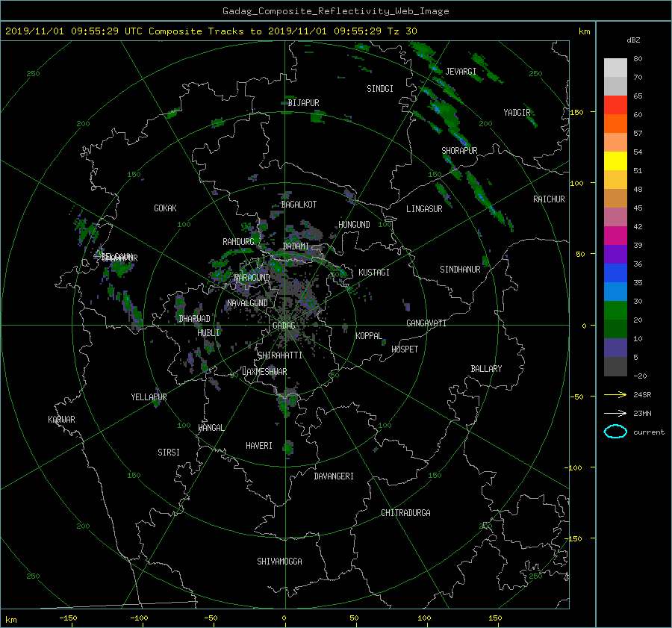Screen dimensions: 672x628
Task: Click the GOKAK city label
Action: pos(166,208)
